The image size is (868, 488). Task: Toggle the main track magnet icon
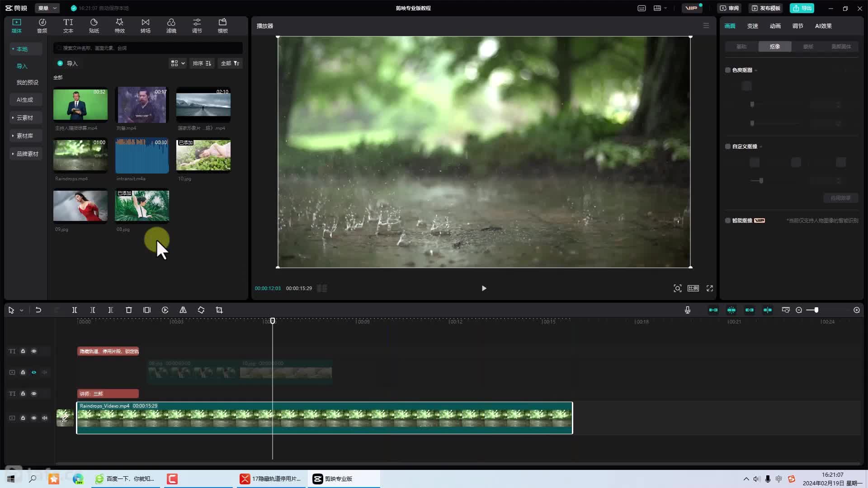click(x=713, y=310)
